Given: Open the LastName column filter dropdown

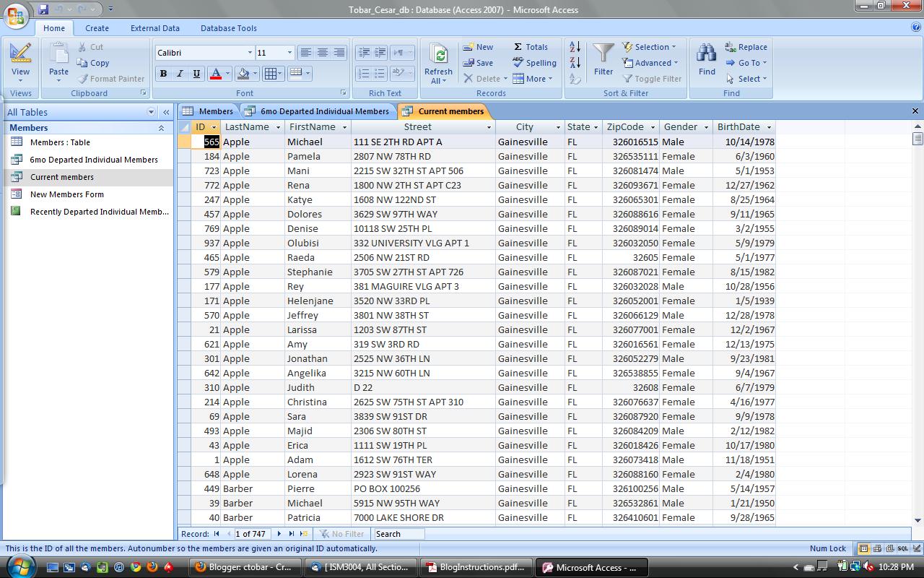Looking at the screenshot, I should click(278, 127).
